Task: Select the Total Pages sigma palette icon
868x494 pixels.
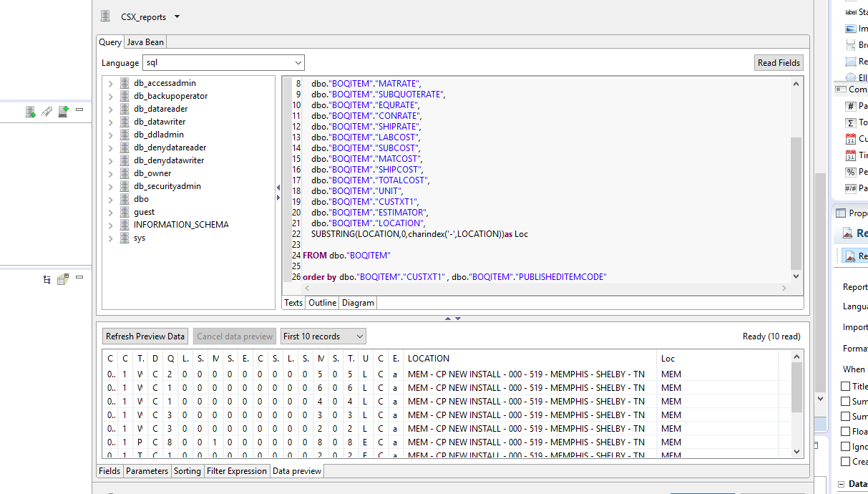Action: (x=851, y=122)
